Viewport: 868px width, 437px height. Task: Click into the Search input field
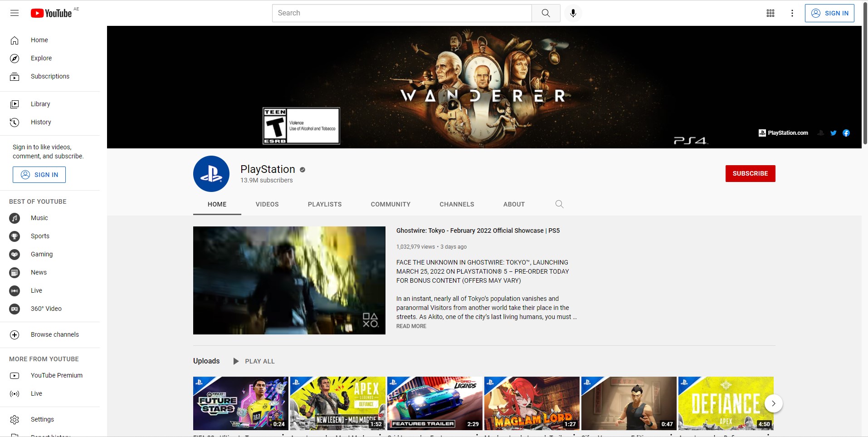[x=402, y=13]
